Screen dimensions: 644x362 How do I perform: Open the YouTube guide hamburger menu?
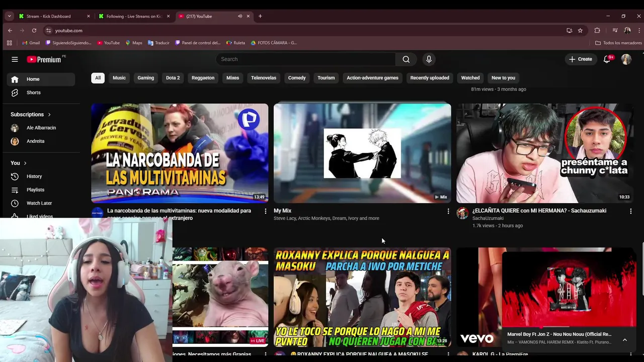coord(15,59)
